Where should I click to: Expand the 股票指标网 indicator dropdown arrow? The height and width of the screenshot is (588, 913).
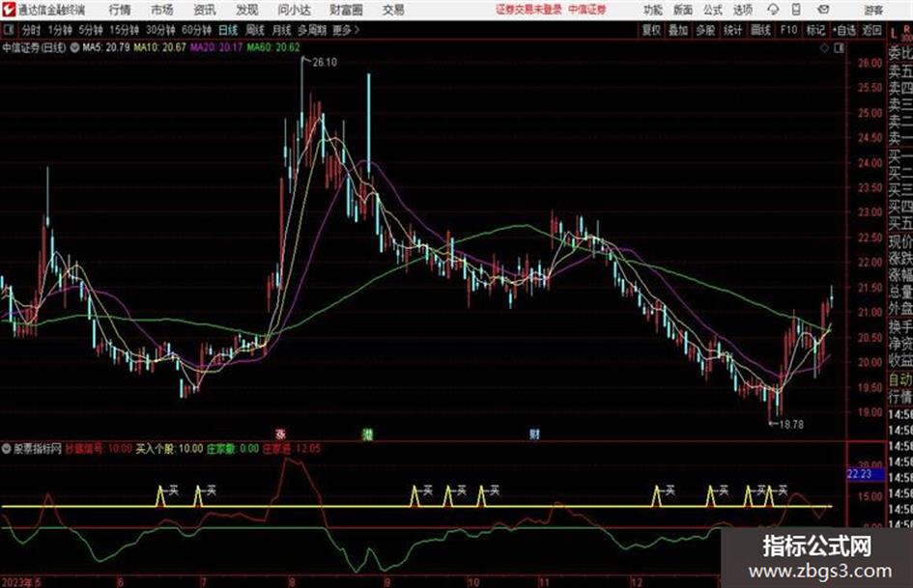7,449
